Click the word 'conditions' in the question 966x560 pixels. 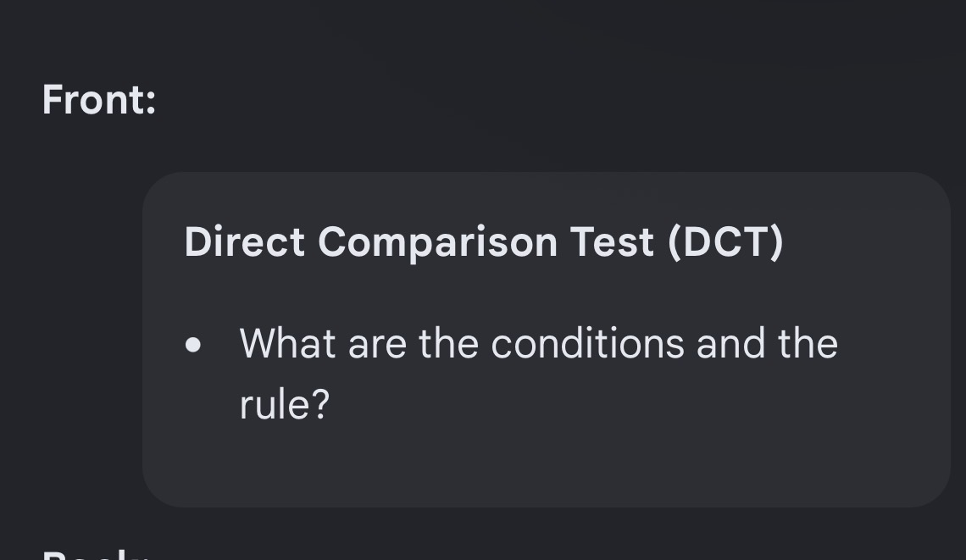pos(588,343)
